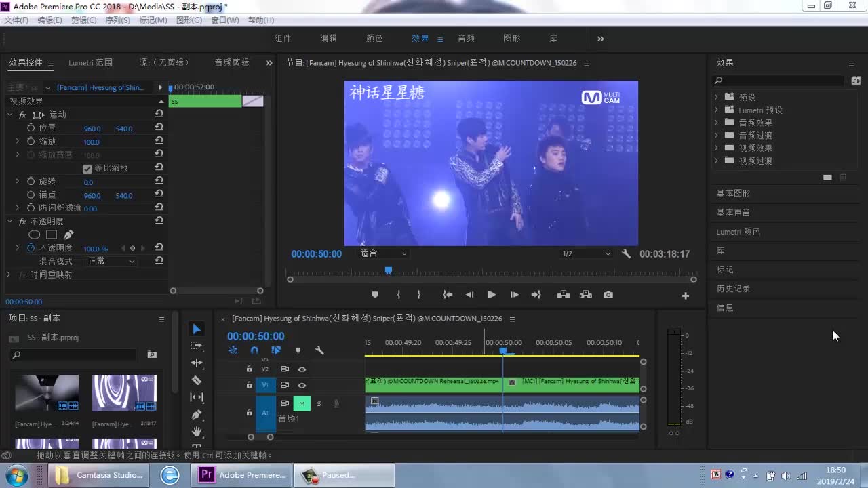This screenshot has height=488, width=868.
Task: Toggle uniform scale checkbox
Action: pyautogui.click(x=87, y=168)
